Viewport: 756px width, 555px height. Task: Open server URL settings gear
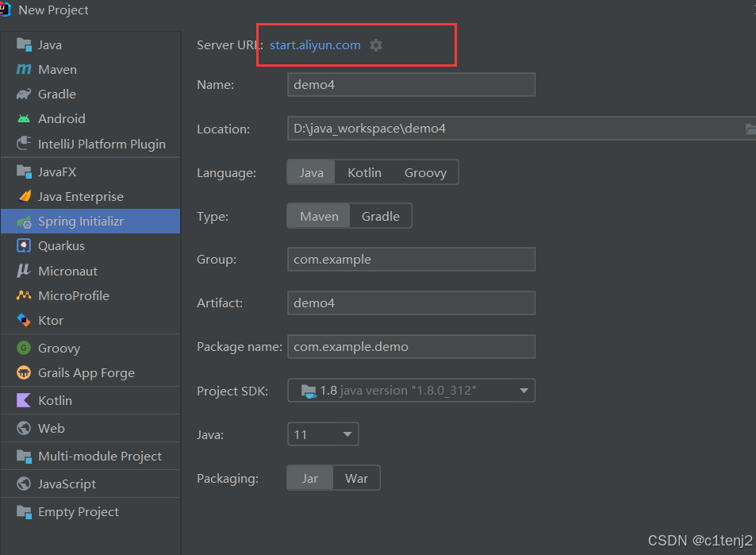pos(376,45)
